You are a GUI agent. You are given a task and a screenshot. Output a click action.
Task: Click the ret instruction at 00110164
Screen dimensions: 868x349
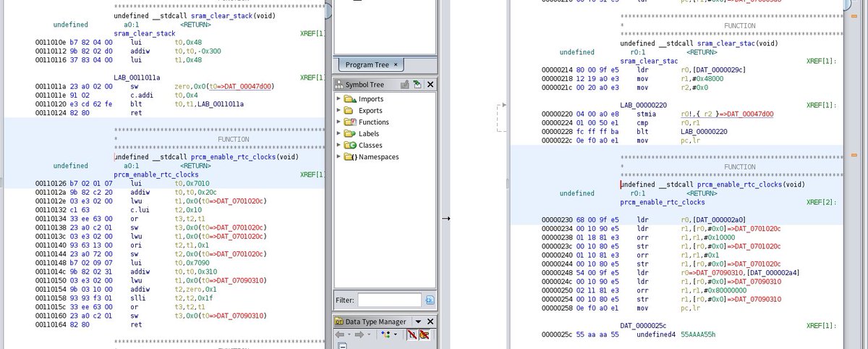(x=137, y=324)
